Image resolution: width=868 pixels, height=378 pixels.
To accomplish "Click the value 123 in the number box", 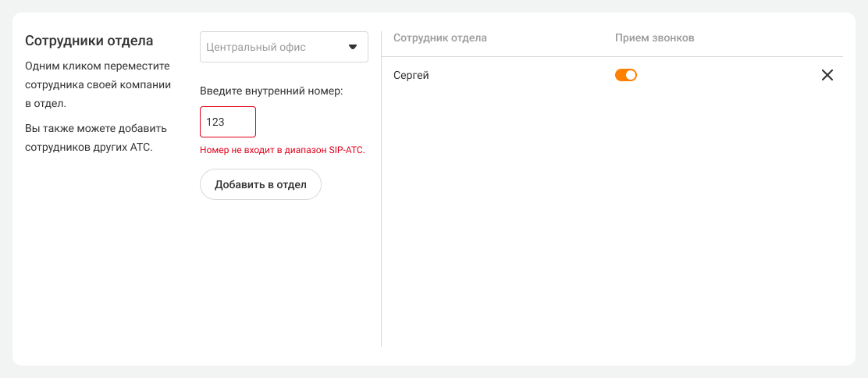I will (216, 123).
